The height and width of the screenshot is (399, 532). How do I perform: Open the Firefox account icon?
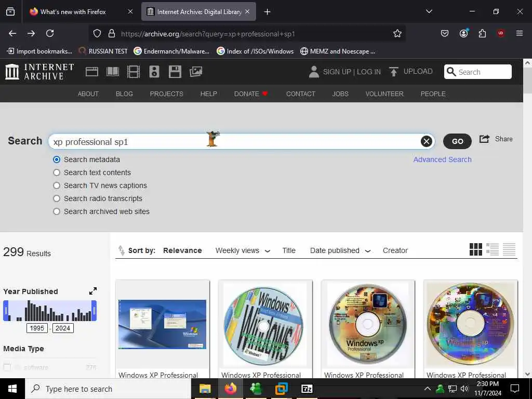point(464,33)
